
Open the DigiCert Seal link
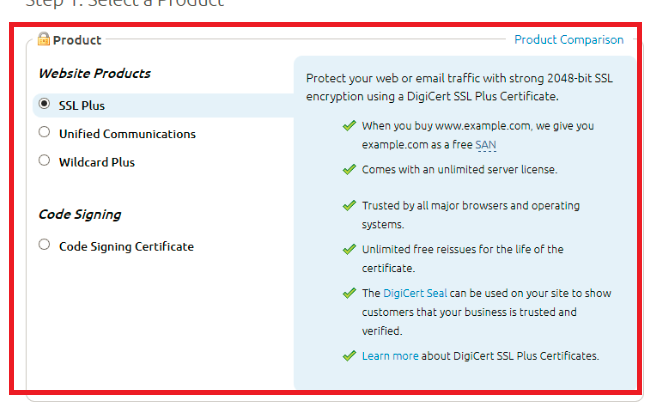[419, 293]
